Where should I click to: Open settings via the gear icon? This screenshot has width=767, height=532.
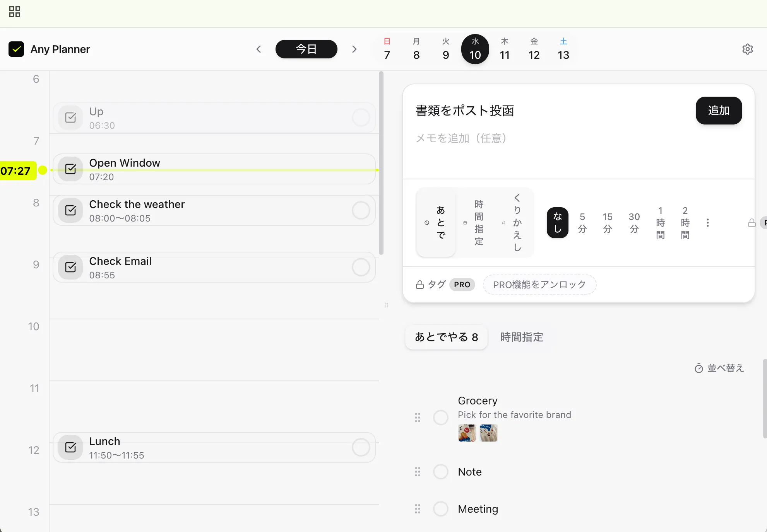tap(748, 49)
